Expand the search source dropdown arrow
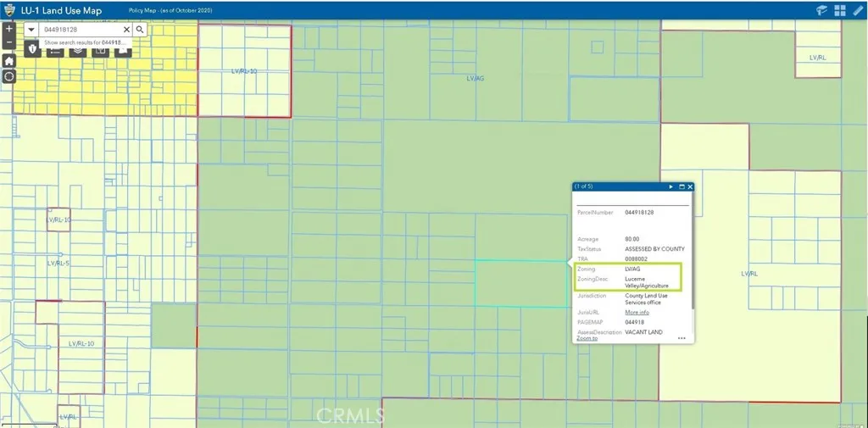This screenshot has height=428, width=868. [x=31, y=29]
